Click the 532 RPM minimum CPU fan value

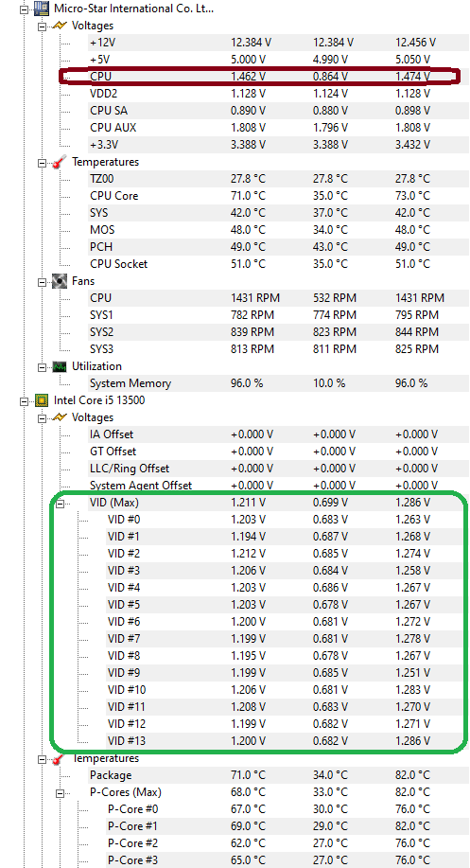(335, 298)
